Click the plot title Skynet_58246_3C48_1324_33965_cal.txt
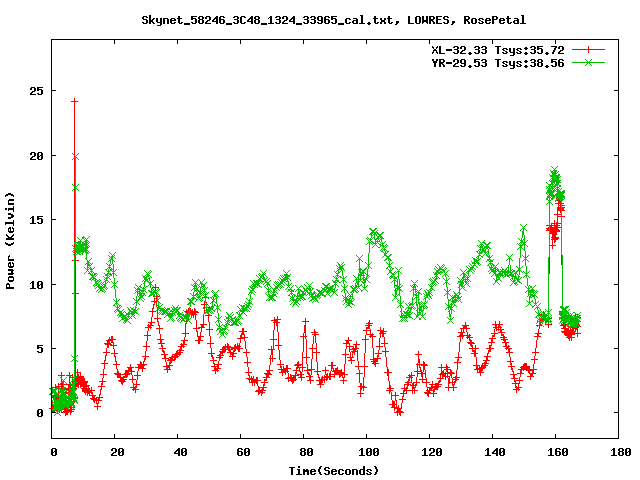This screenshot has height=480, width=640. click(x=333, y=20)
